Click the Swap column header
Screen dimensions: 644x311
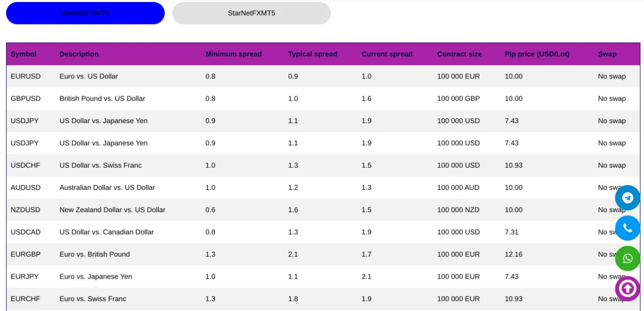(x=607, y=54)
